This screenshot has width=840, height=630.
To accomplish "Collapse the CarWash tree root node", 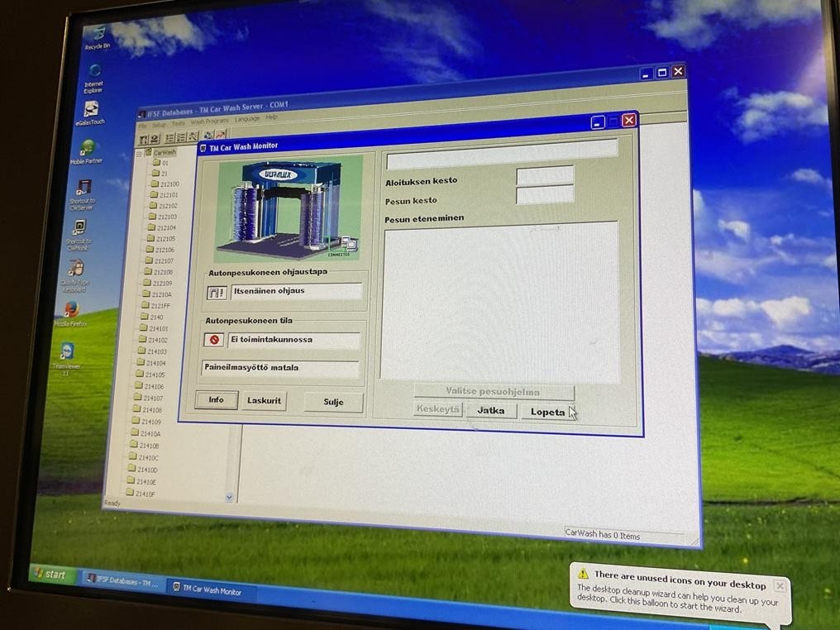I will click(x=140, y=153).
